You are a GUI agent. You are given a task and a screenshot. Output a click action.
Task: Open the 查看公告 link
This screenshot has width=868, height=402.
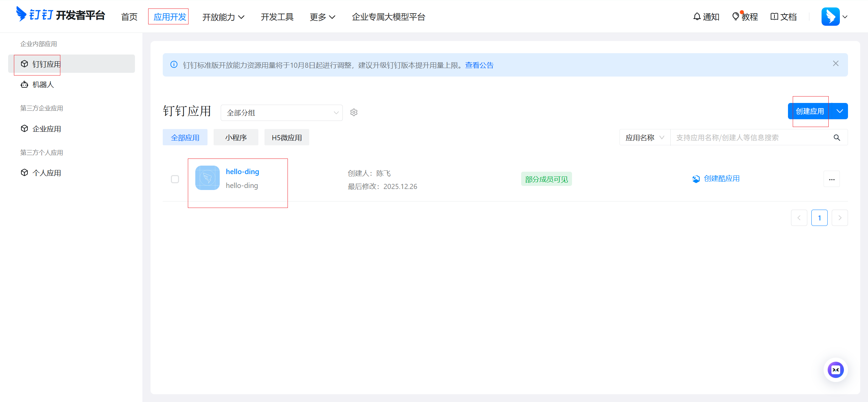[479, 65]
